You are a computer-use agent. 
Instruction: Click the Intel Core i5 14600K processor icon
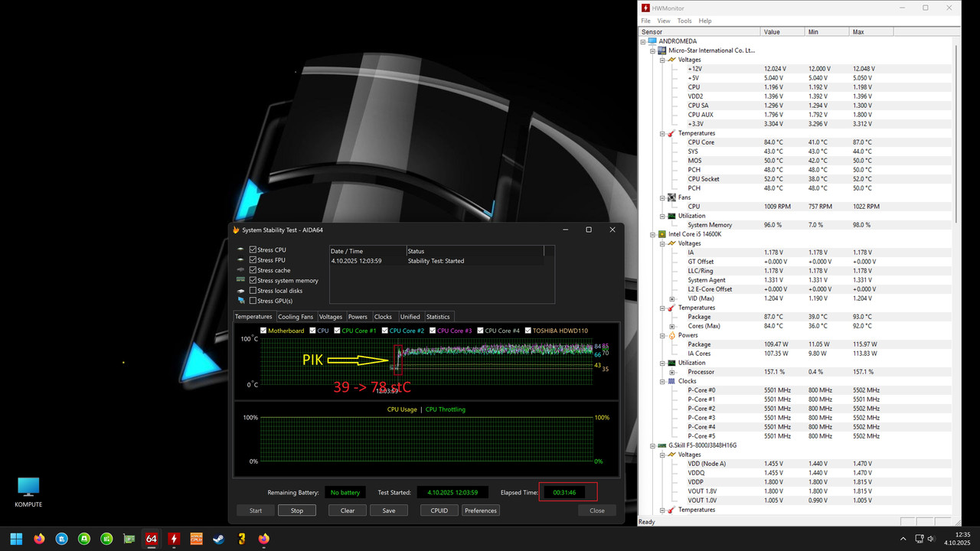tap(662, 234)
